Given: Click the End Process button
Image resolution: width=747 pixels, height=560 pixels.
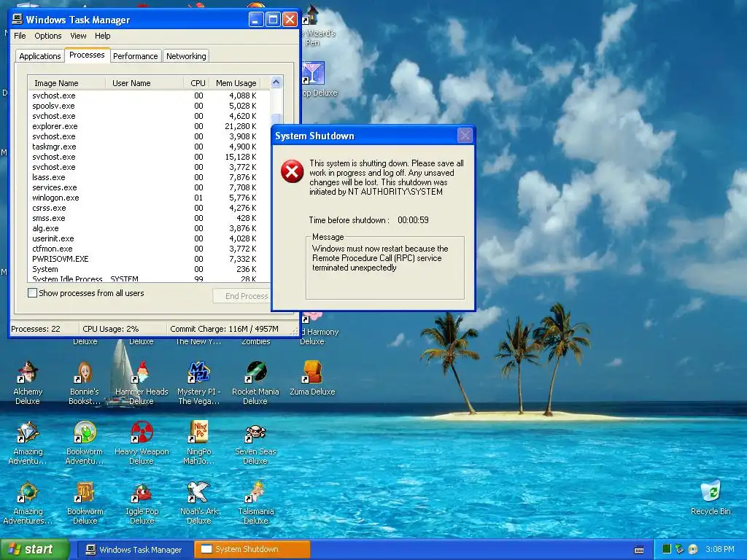Looking at the screenshot, I should (x=242, y=296).
